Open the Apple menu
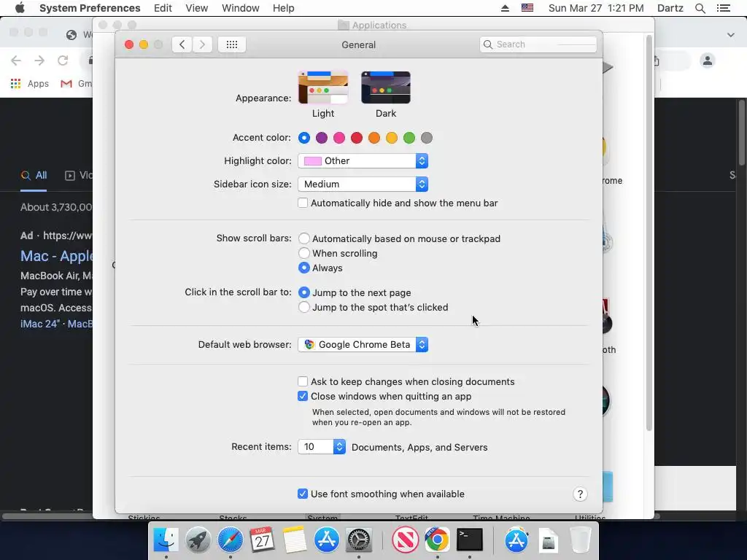747x560 pixels. click(x=20, y=8)
